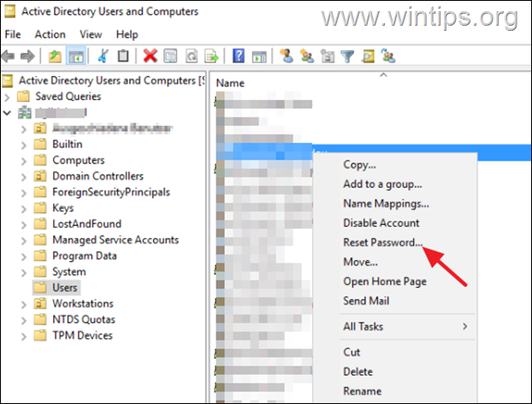Select the System tree item

[69, 271]
